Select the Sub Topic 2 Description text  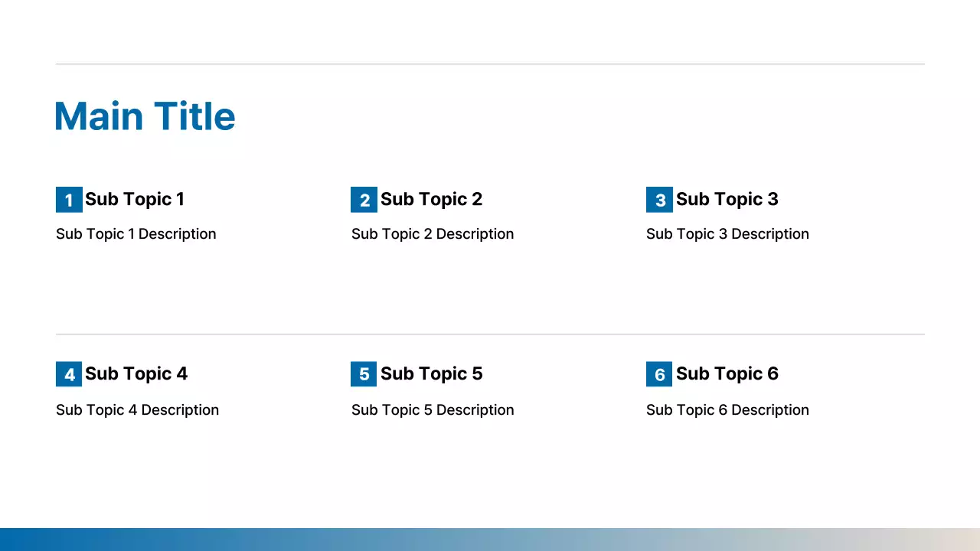point(433,234)
